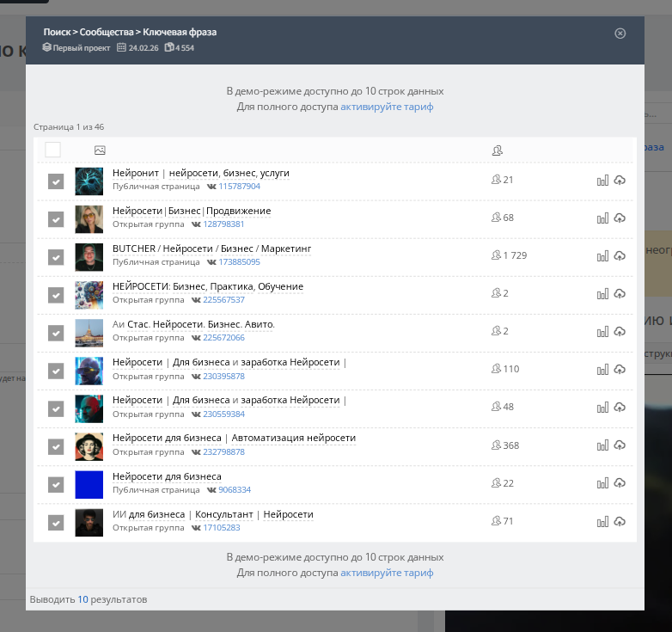Click the image column header icon

point(100,150)
